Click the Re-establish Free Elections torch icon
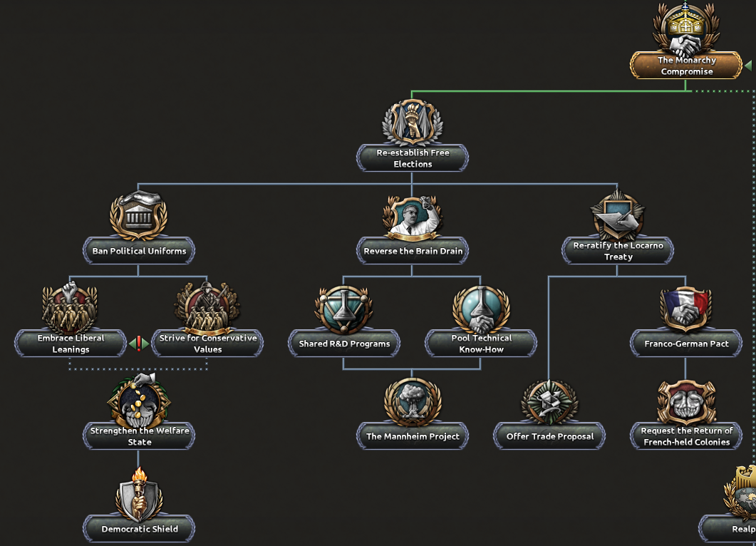This screenshot has width=756, height=546. pos(413,123)
